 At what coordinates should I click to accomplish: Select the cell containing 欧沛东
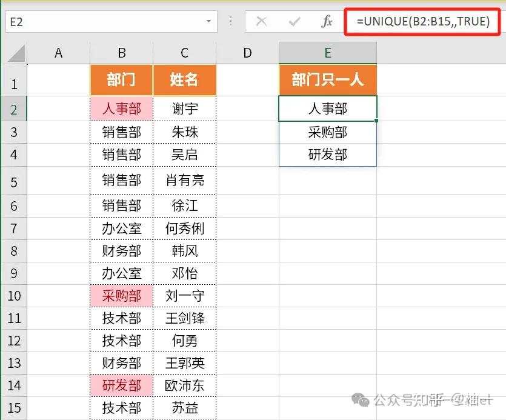point(185,385)
